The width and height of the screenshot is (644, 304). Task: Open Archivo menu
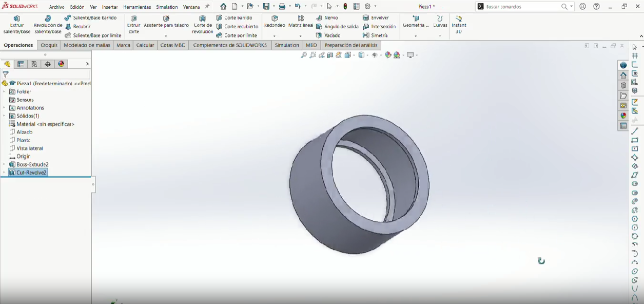(x=57, y=7)
